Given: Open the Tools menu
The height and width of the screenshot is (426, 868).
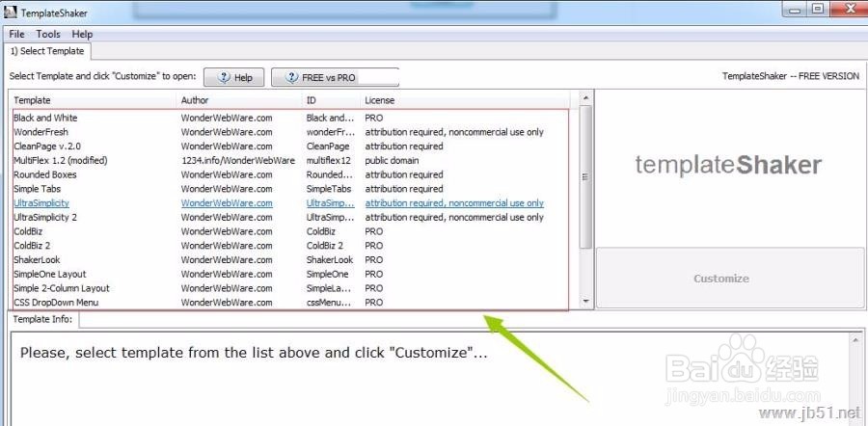Looking at the screenshot, I should pos(48,34).
